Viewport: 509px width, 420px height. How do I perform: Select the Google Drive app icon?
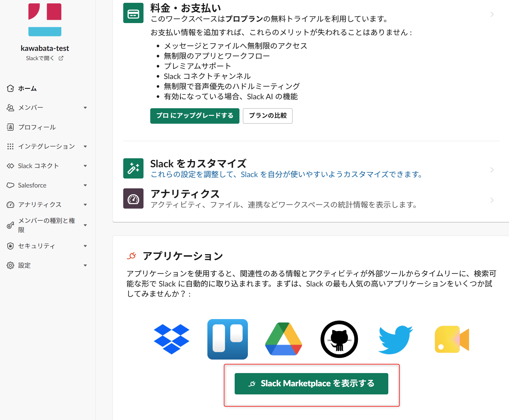[284, 339]
